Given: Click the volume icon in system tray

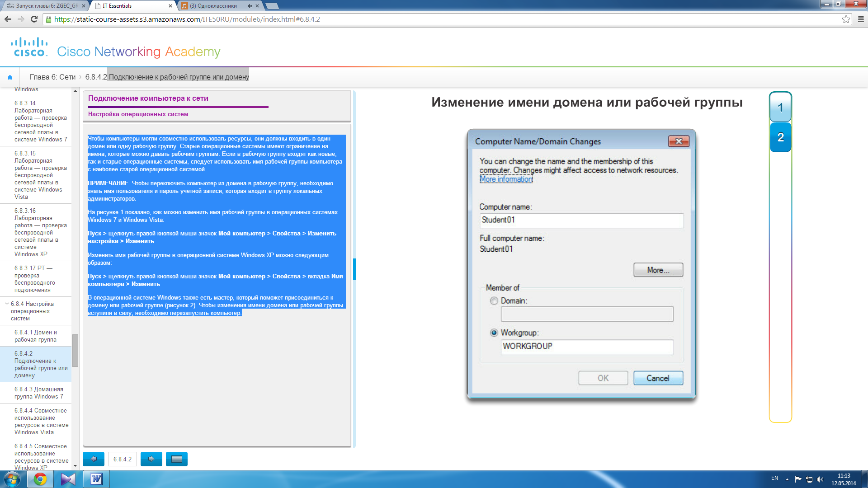Looking at the screenshot, I should coord(821,479).
